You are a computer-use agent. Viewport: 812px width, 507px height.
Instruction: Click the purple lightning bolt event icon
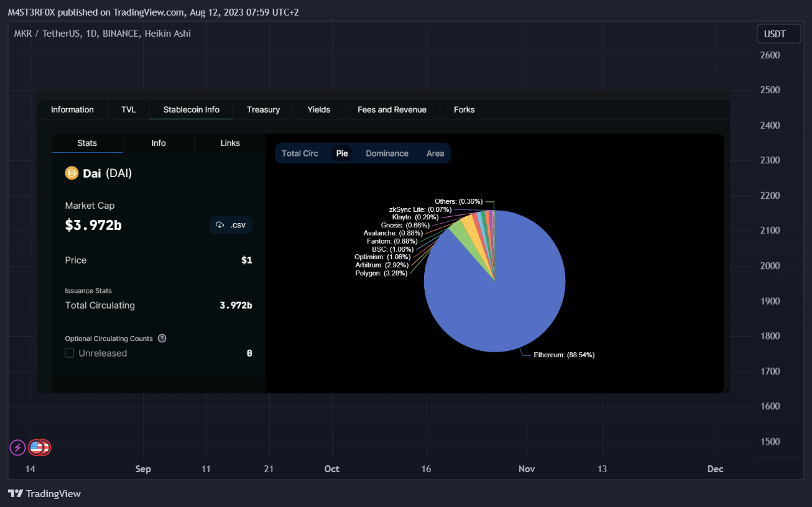(17, 447)
